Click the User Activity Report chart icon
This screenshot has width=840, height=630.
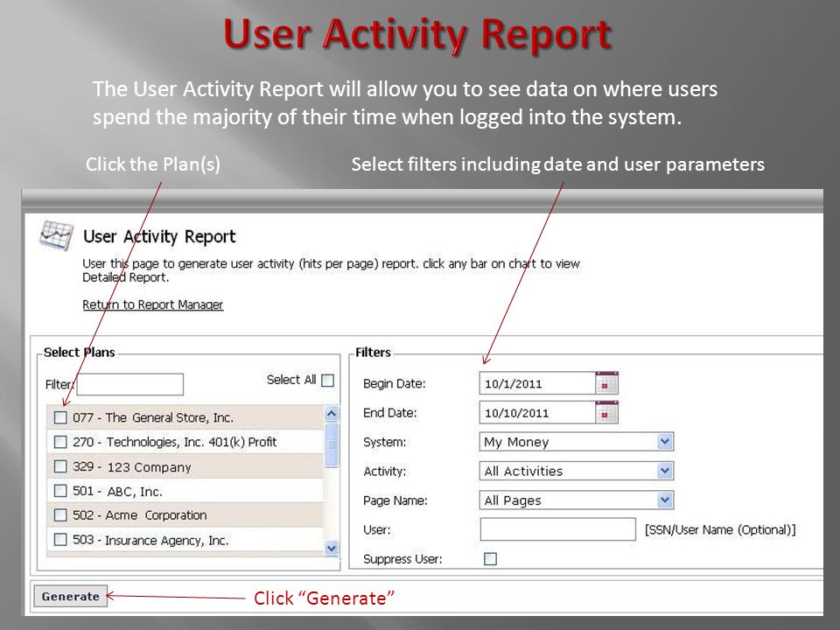click(56, 235)
